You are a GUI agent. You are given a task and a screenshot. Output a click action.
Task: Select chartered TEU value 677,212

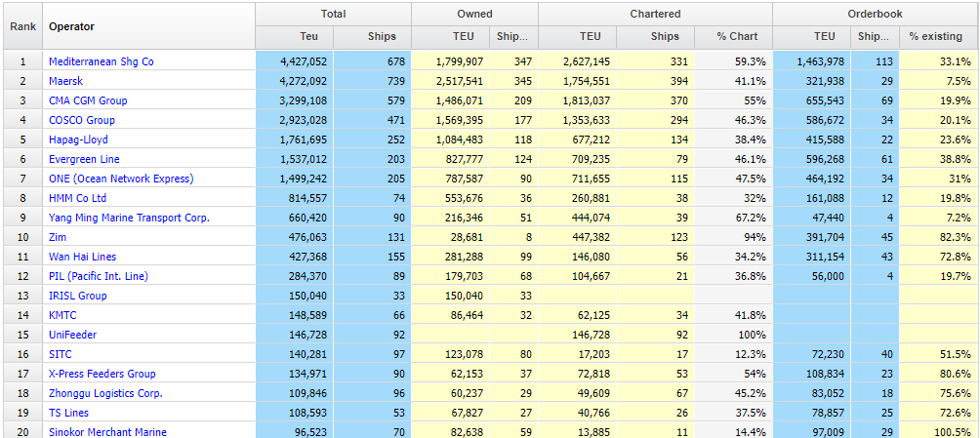578,139
